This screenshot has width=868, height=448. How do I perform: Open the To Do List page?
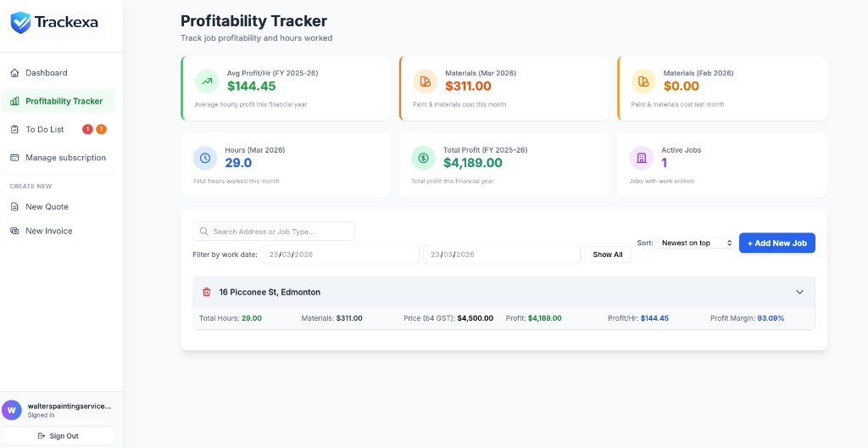click(58, 129)
